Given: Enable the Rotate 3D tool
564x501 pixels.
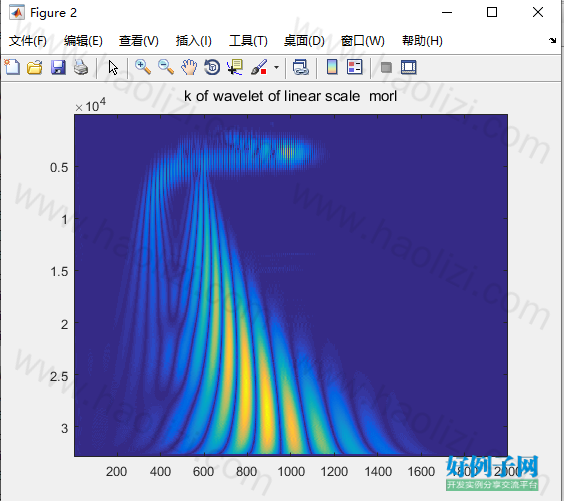Looking at the screenshot, I should click(x=212, y=67).
